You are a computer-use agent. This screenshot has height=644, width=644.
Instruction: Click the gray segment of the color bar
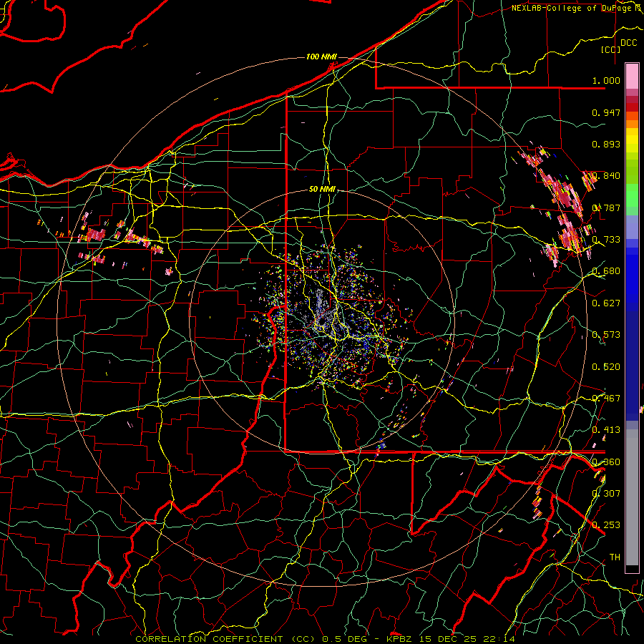click(632, 497)
